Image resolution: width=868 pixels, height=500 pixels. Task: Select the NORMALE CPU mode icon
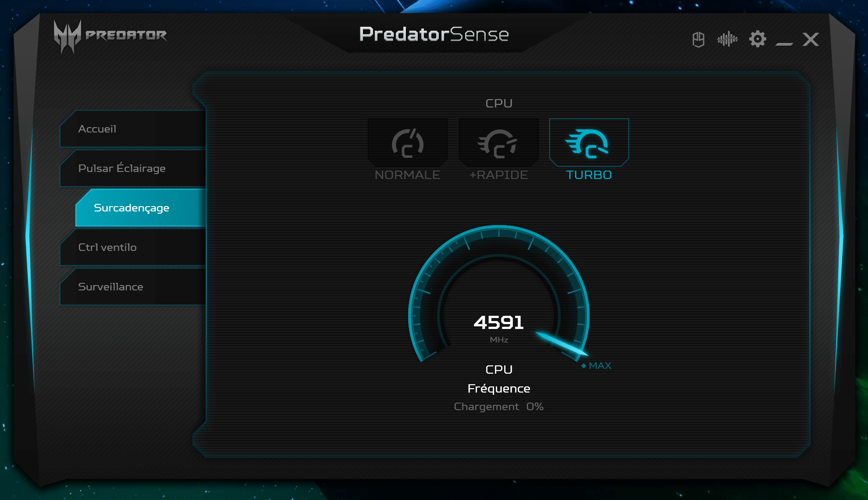click(408, 143)
